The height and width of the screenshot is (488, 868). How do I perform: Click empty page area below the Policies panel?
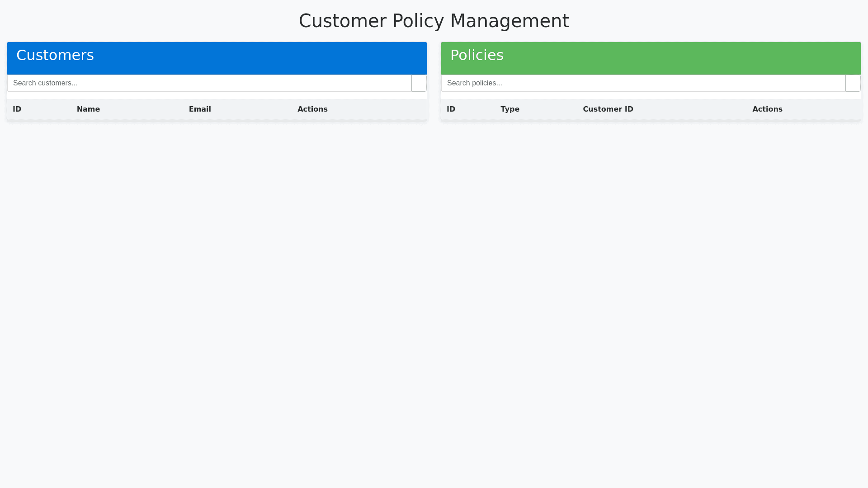pos(651,271)
